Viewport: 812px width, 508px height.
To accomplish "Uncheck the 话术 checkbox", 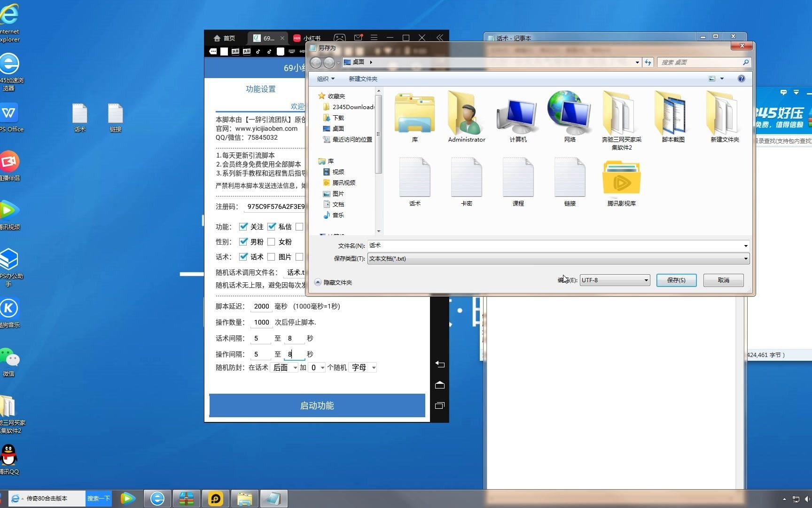I will point(243,257).
